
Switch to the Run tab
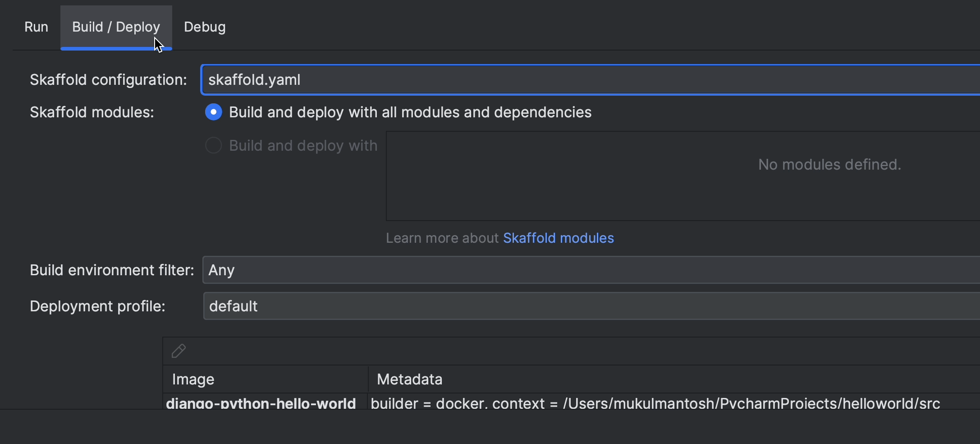[x=36, y=27]
